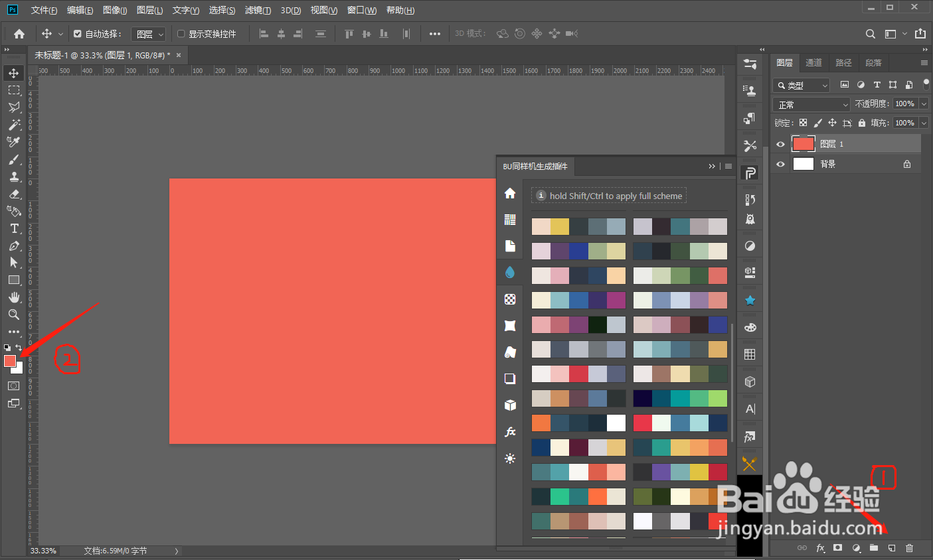Open water drop icon in plugin sidebar
Image resolution: width=933 pixels, height=560 pixels.
[x=510, y=273]
